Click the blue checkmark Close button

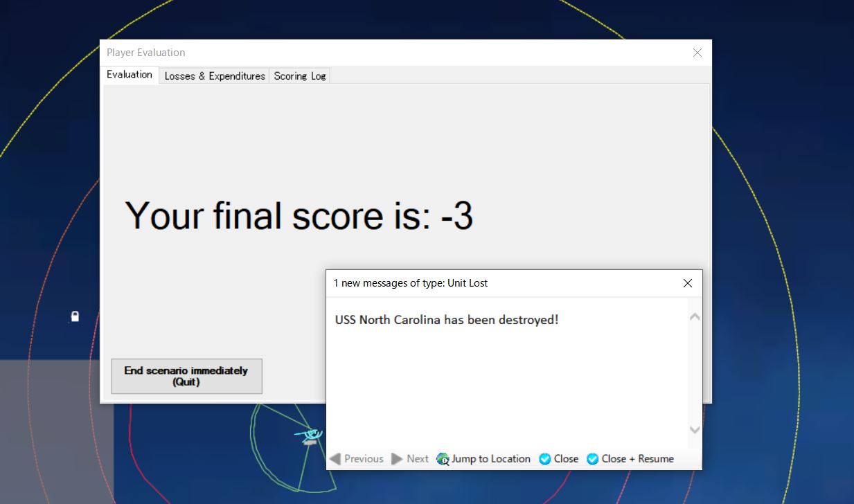(545, 459)
